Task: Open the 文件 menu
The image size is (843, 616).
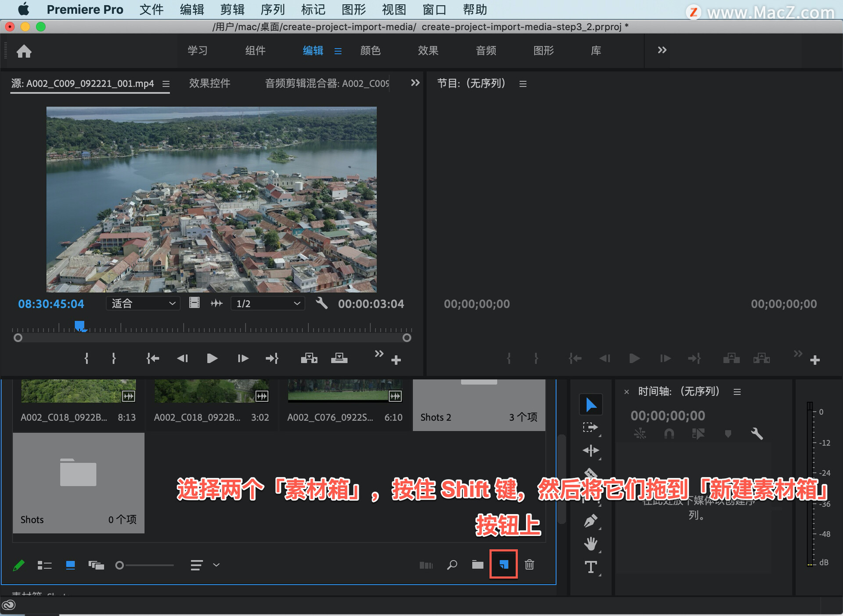Action: 151,9
